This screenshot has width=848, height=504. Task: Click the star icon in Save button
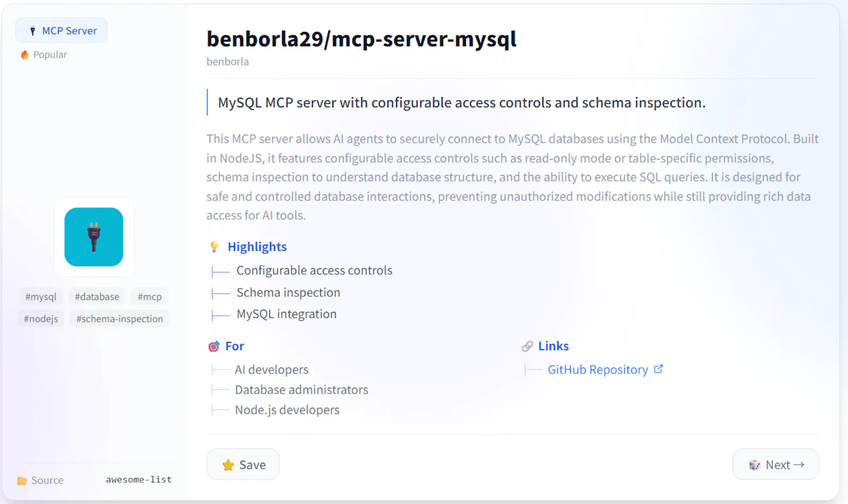coord(228,465)
